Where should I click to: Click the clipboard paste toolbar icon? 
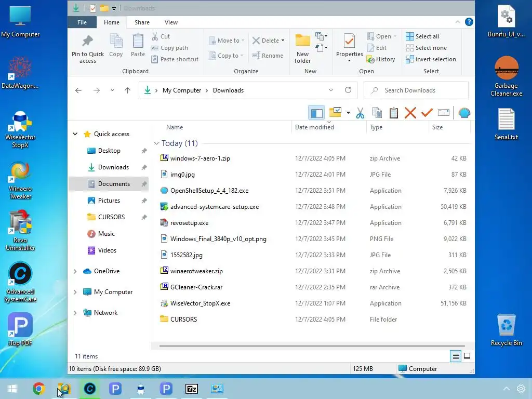point(394,113)
